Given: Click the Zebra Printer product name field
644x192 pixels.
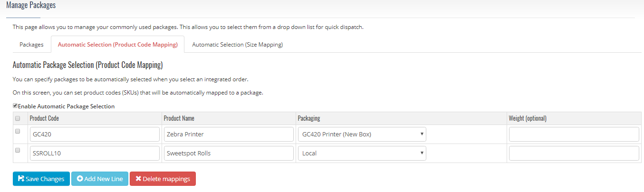Looking at the screenshot, I should pos(228,134).
